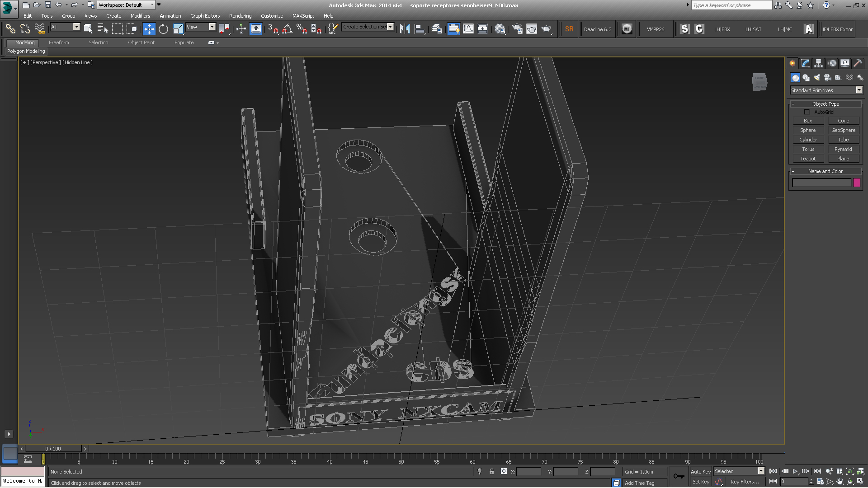868x488 pixels.
Task: Create a Box primitive
Action: (808, 121)
